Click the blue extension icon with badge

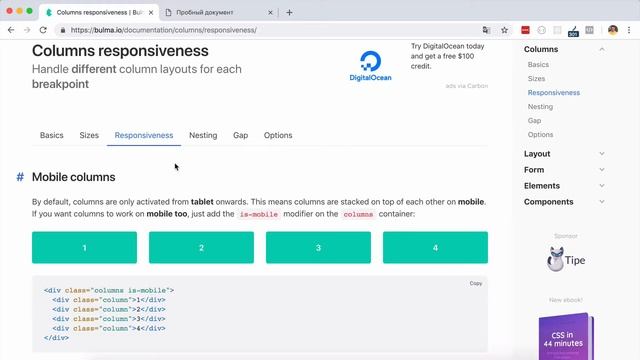coord(573,31)
